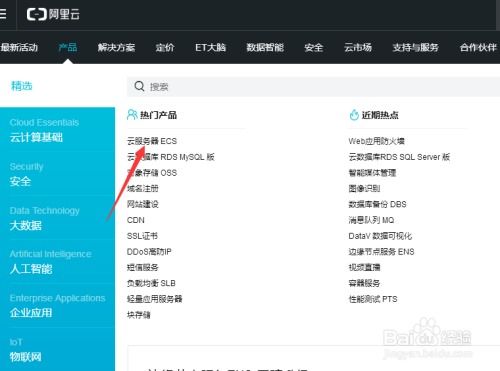The image size is (500, 371).
Task: Open 块存储 link
Action: 139,315
